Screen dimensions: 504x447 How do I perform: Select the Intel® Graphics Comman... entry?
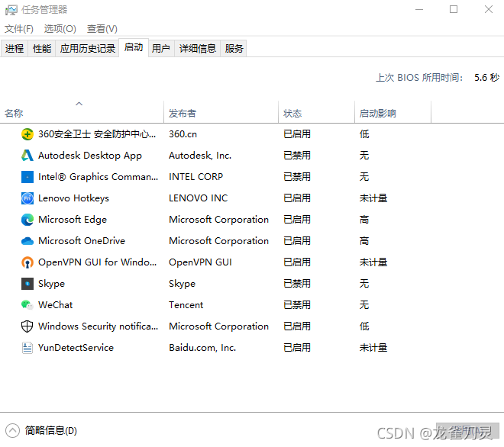(x=99, y=177)
